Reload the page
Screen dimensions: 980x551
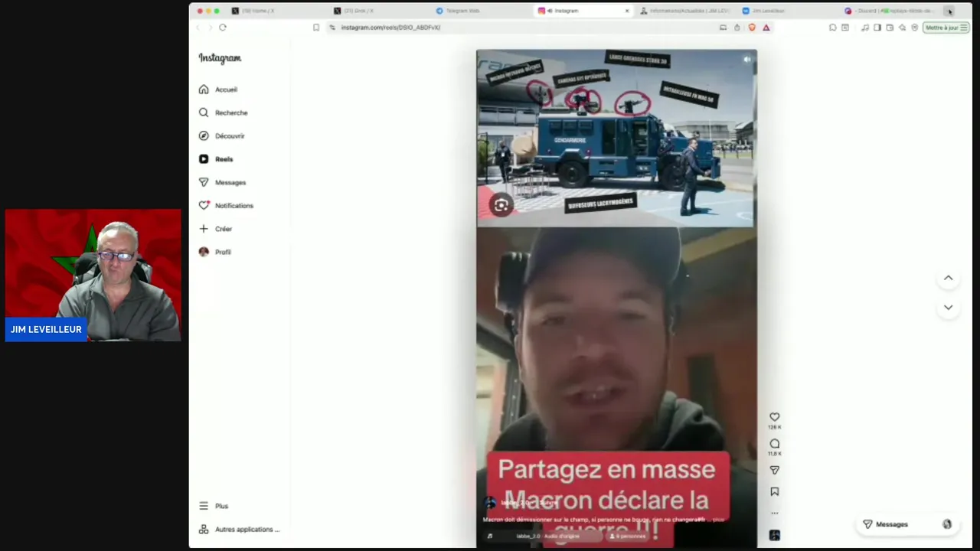click(222, 28)
